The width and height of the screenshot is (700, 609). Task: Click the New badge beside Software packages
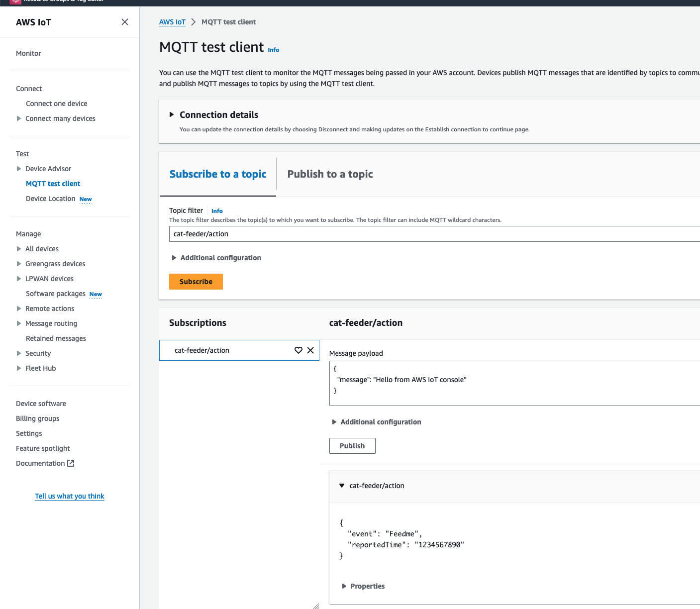[x=96, y=294]
